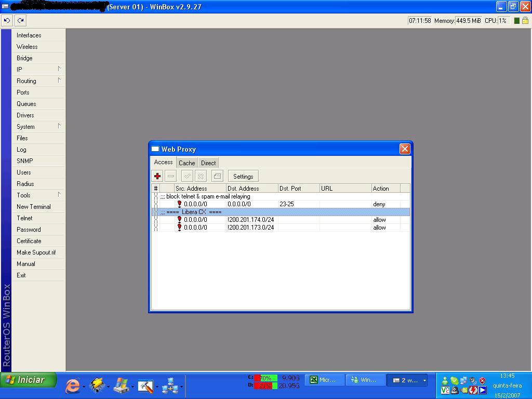Switch to the Direct tab
The height and width of the screenshot is (399, 532).
coord(208,163)
